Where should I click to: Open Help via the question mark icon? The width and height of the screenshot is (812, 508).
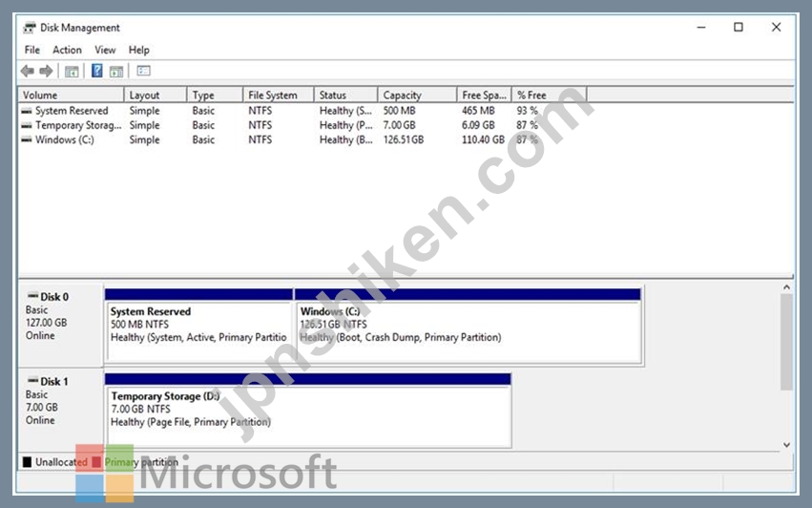tap(96, 71)
